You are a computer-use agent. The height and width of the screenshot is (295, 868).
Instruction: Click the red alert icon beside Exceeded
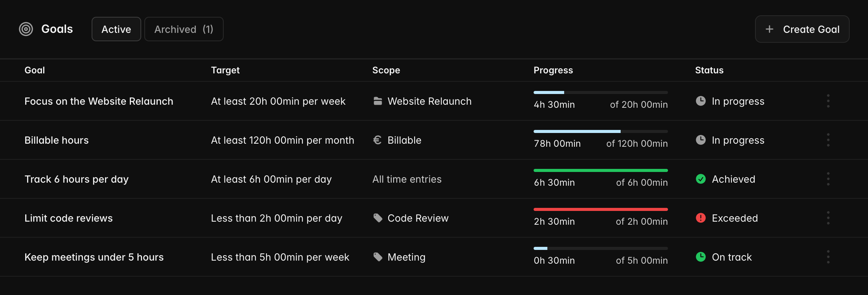pyautogui.click(x=701, y=218)
